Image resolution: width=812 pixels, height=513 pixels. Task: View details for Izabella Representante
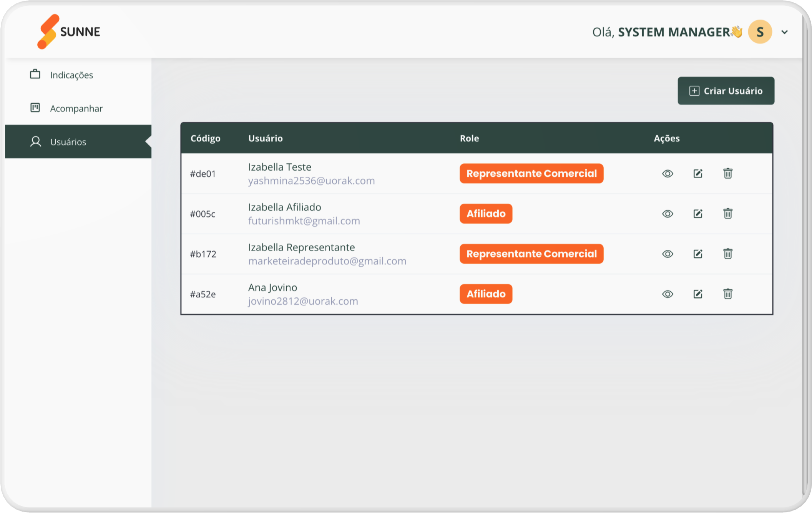[x=668, y=254]
